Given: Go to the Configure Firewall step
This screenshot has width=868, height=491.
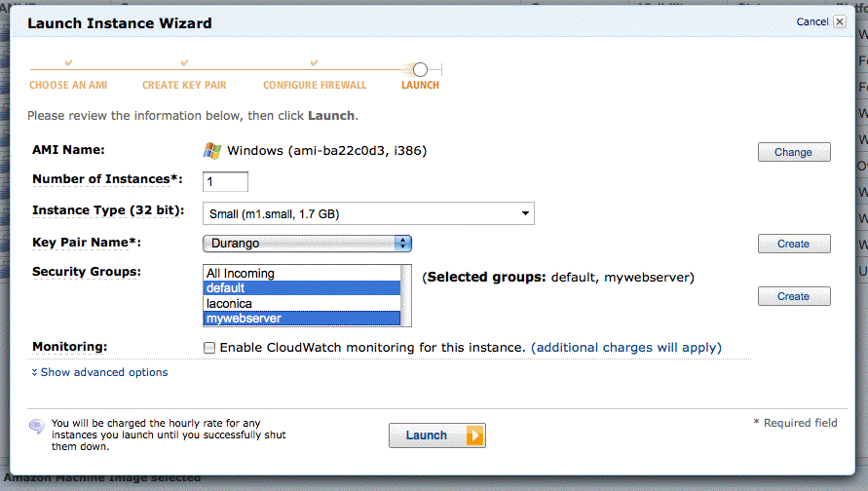Looking at the screenshot, I should tap(314, 85).
